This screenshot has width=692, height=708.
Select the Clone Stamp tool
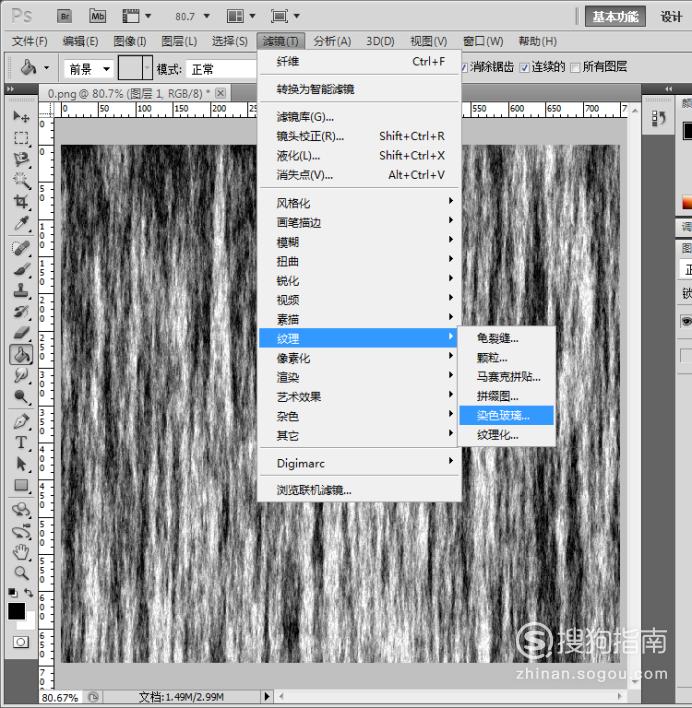click(x=21, y=290)
